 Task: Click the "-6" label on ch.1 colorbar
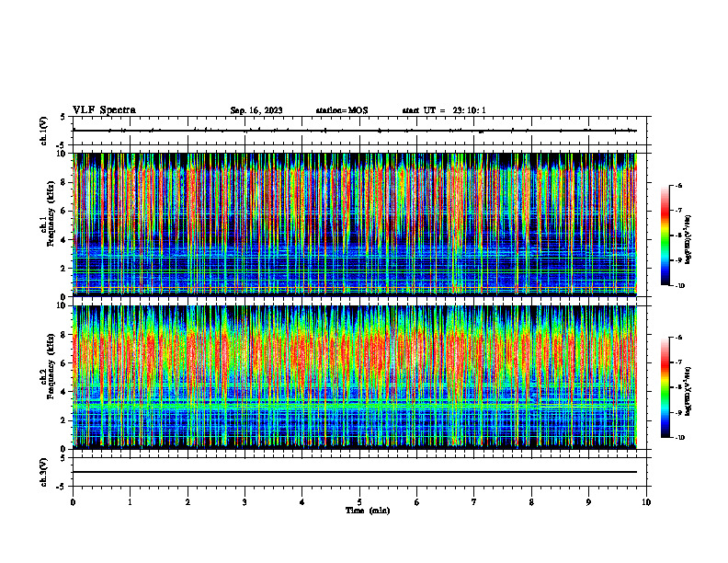tap(678, 186)
